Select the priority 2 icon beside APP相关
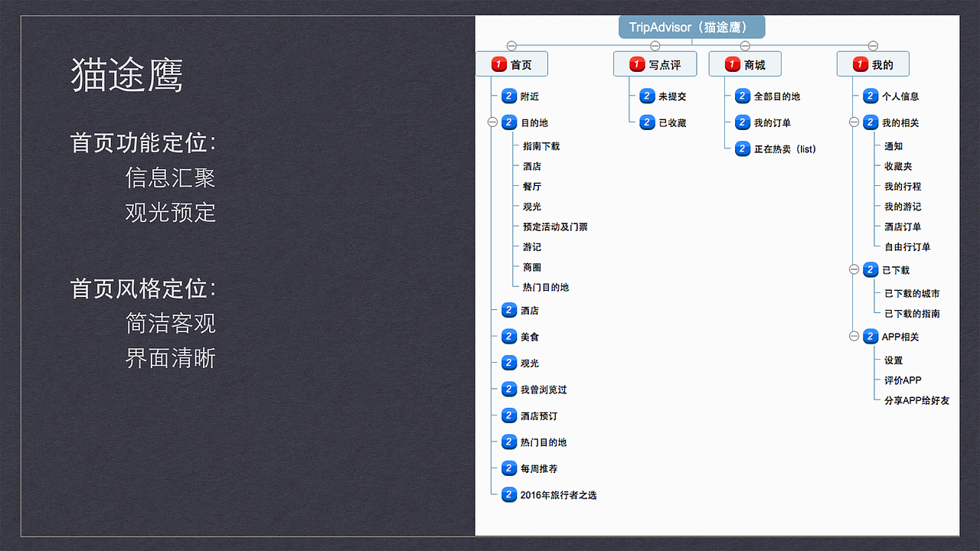The width and height of the screenshot is (980, 551). point(871,337)
